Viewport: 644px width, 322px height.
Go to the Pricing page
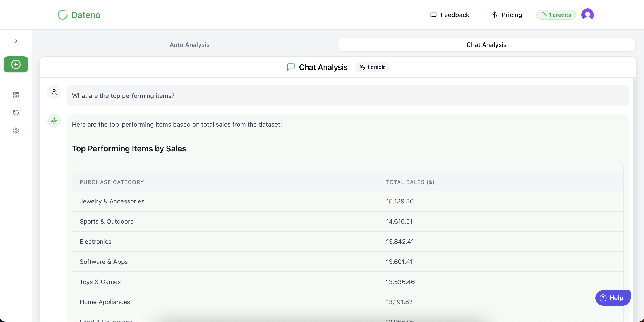point(507,15)
